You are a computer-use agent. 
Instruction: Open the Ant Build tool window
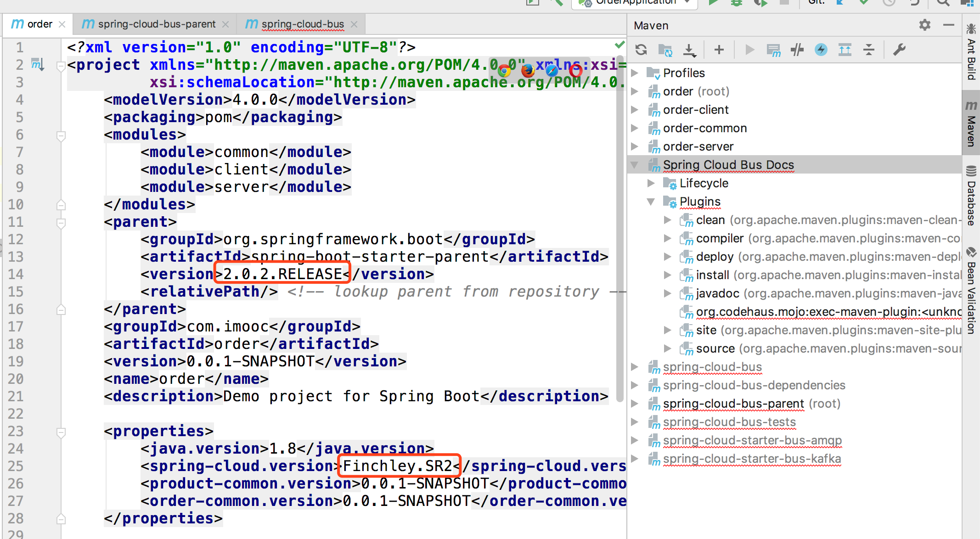click(971, 51)
